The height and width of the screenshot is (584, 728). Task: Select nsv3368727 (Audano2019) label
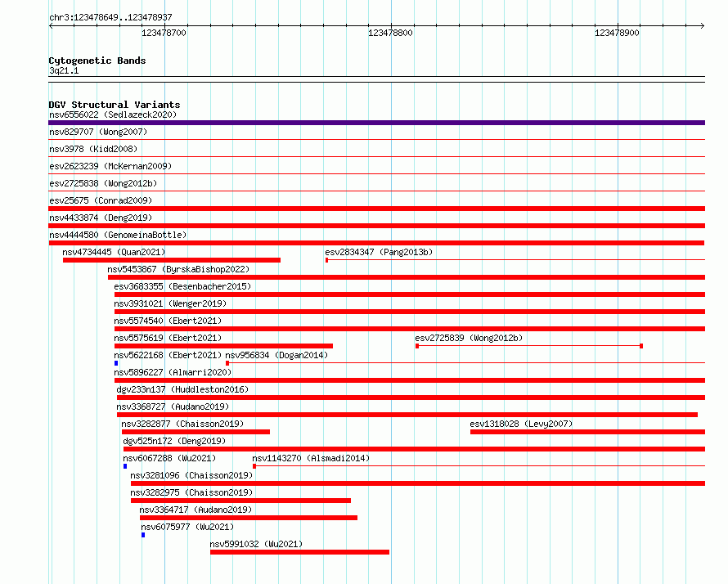pyautogui.click(x=173, y=407)
